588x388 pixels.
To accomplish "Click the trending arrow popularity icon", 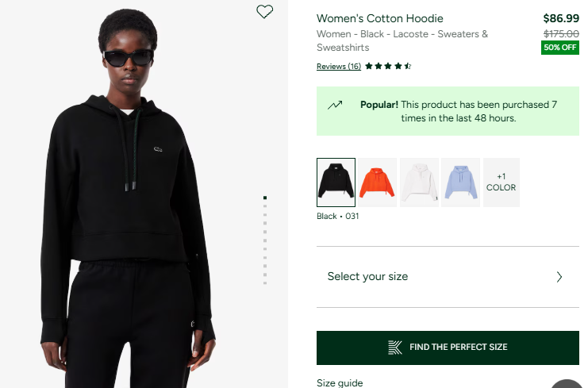I will [335, 105].
